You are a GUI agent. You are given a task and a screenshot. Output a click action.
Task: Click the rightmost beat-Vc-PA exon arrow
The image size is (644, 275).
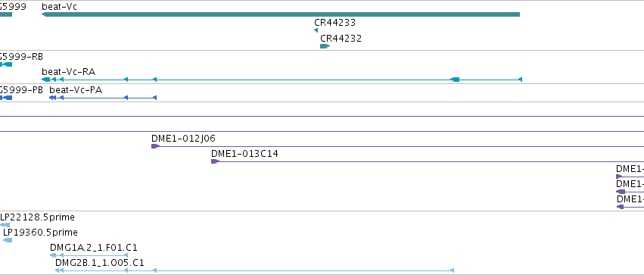(x=154, y=98)
